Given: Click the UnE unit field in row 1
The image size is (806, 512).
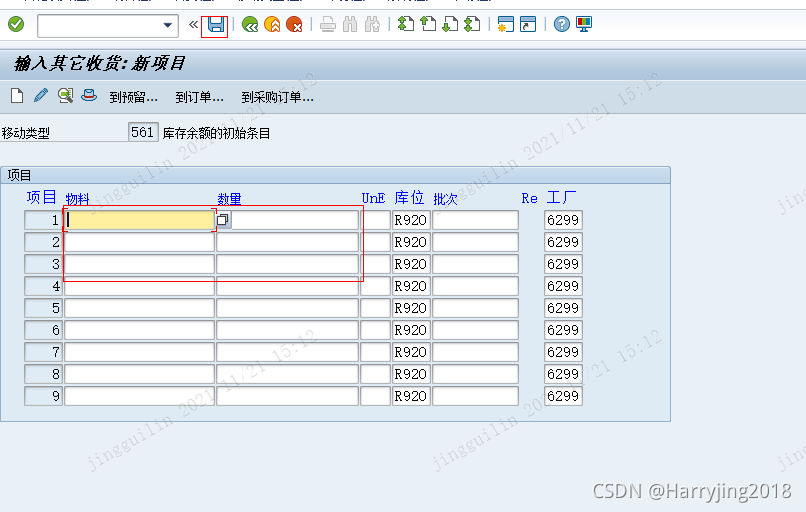Looking at the screenshot, I should [x=376, y=220].
